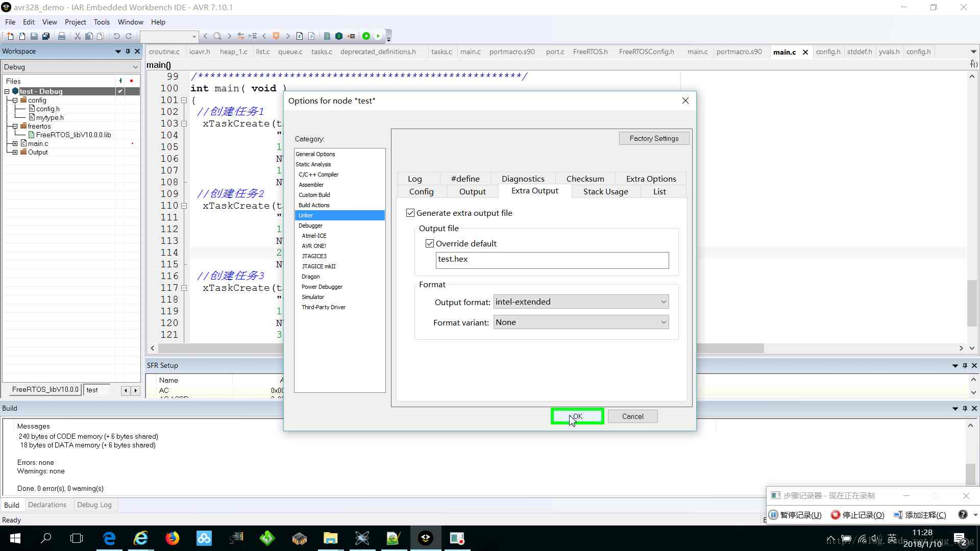980x551 pixels.
Task: Click the output file name field test.hex
Action: [552, 260]
